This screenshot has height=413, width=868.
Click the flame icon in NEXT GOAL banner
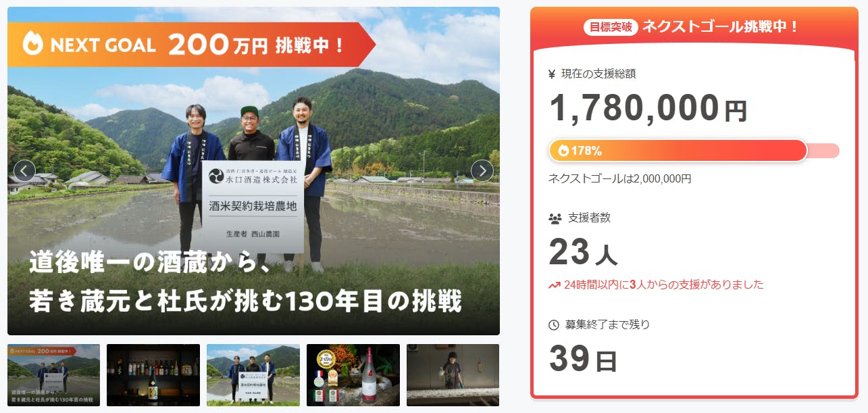coord(32,44)
